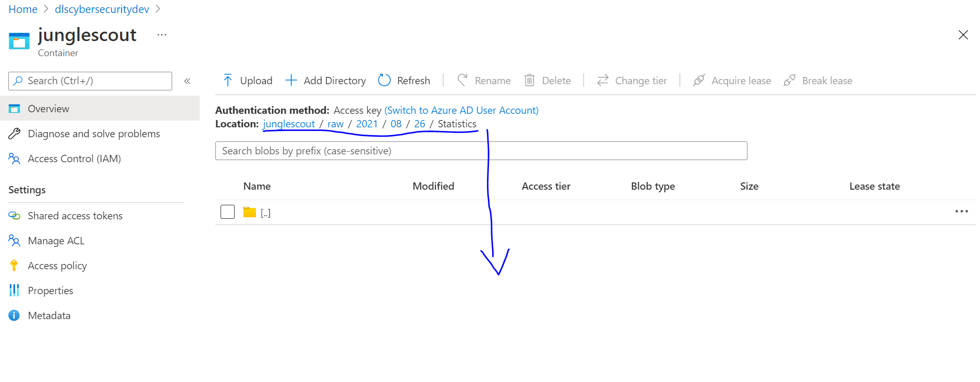Screen dimensions: 980x382
Task: Click the Metadata info icon
Action: coord(14,315)
